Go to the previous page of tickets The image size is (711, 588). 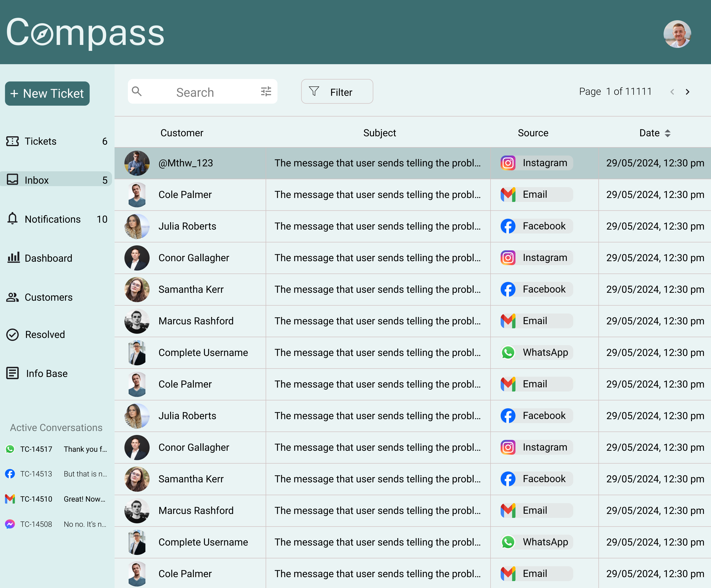click(x=672, y=91)
